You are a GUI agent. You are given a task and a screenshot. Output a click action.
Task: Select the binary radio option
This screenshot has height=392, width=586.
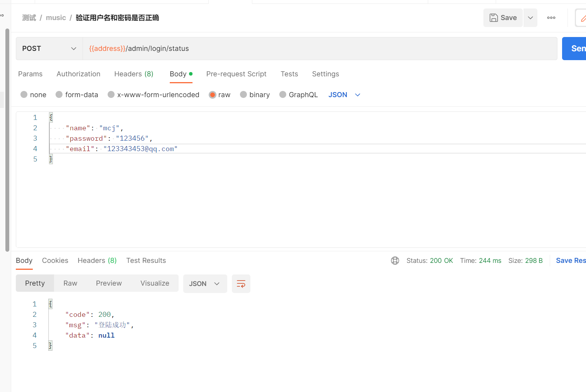coord(243,94)
